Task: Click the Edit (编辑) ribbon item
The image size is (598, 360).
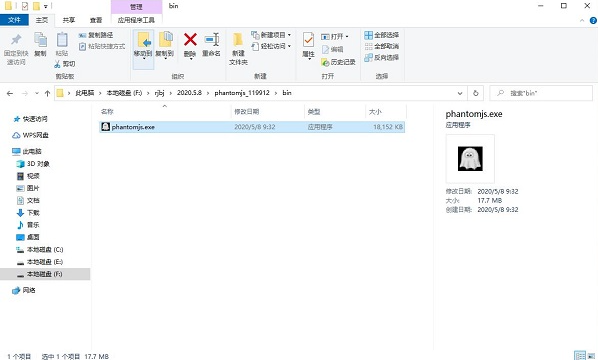Action: pos(333,50)
